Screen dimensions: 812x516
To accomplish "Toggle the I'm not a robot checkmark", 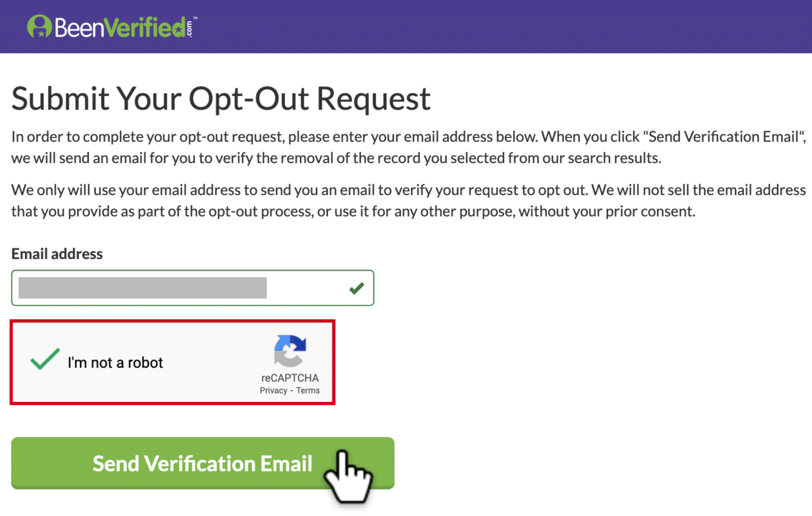I will point(45,359).
